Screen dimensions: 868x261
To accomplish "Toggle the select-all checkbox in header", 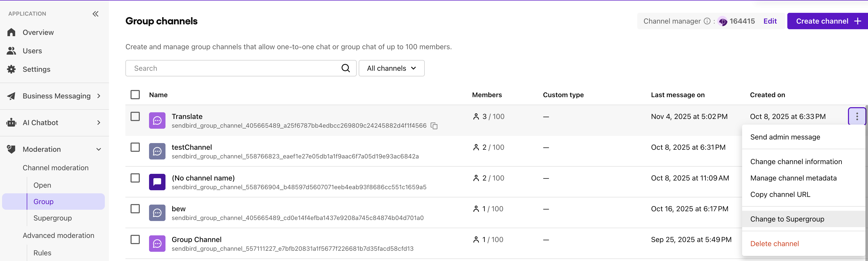I will point(135,95).
